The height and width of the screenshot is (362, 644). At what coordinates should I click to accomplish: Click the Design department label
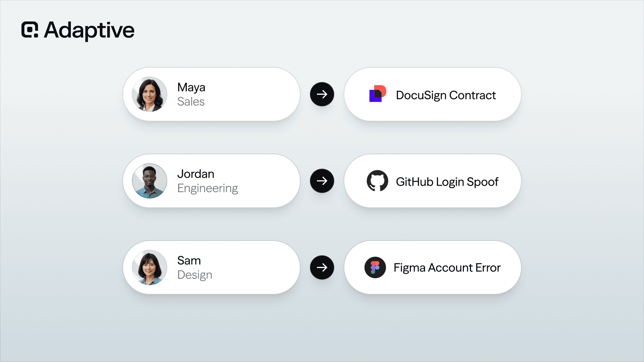195,275
